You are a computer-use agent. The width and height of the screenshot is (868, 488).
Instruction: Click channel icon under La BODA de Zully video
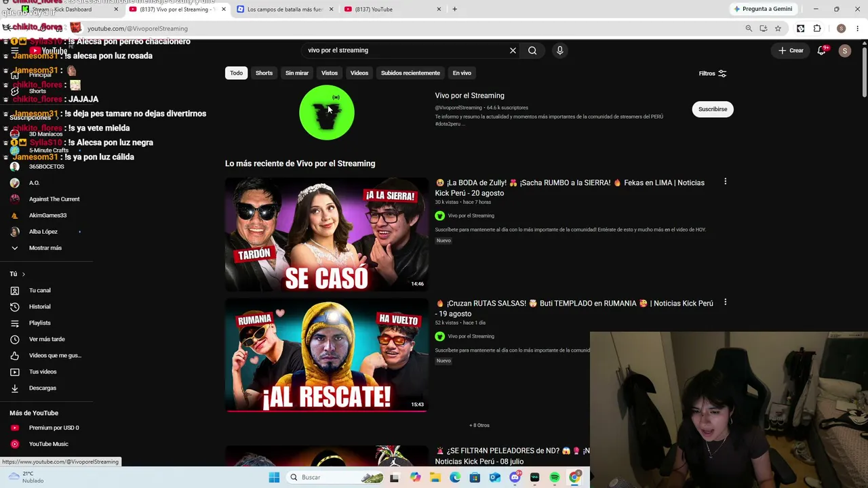(439, 216)
